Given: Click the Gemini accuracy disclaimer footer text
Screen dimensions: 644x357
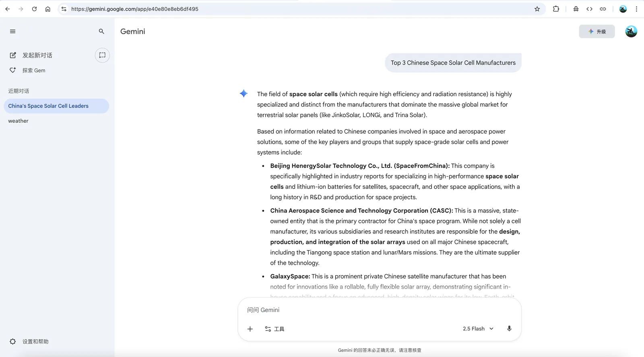Looking at the screenshot, I should (x=380, y=350).
